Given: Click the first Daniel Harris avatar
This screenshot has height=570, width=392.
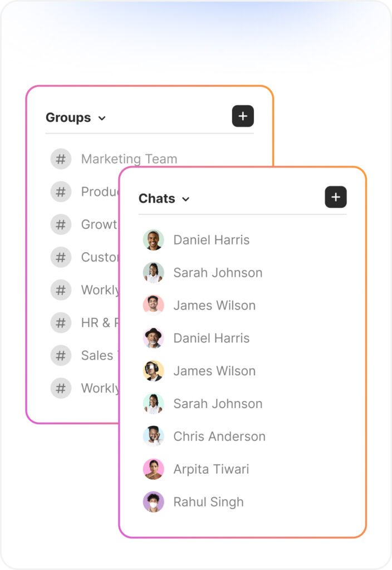Looking at the screenshot, I should click(153, 240).
